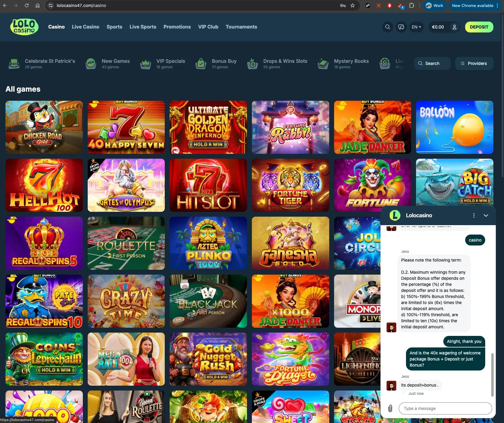The height and width of the screenshot is (423, 504).
Task: Reload the page with the refresh icon
Action: pyautogui.click(x=27, y=5)
